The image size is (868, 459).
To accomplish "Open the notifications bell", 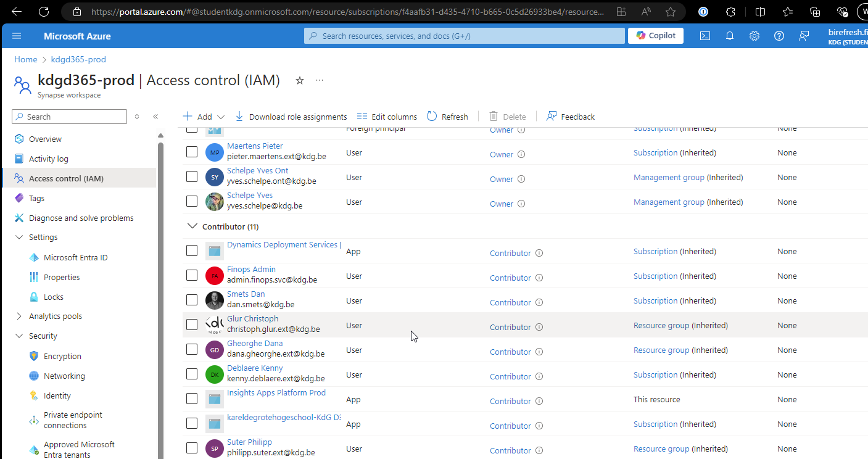I will [730, 36].
